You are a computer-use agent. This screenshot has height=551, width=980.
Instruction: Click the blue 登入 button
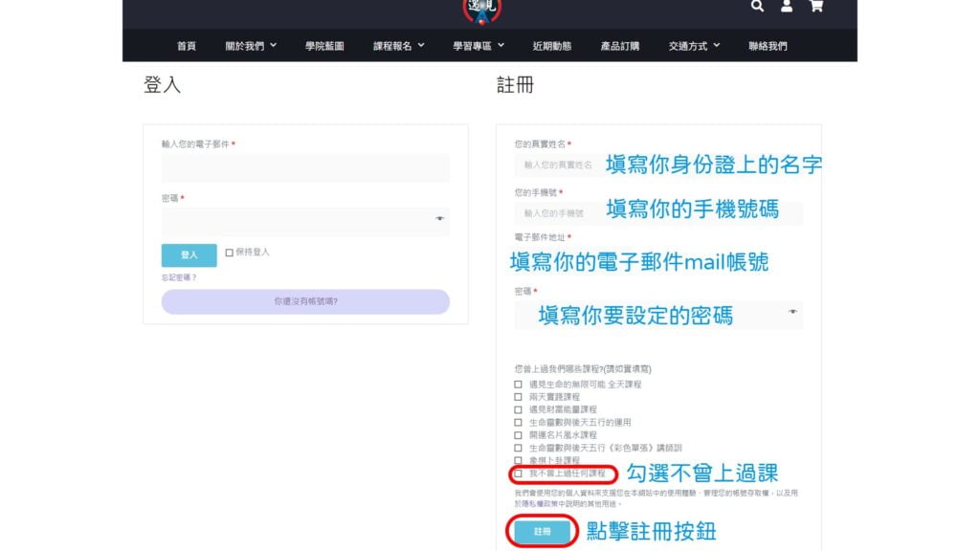[189, 254]
